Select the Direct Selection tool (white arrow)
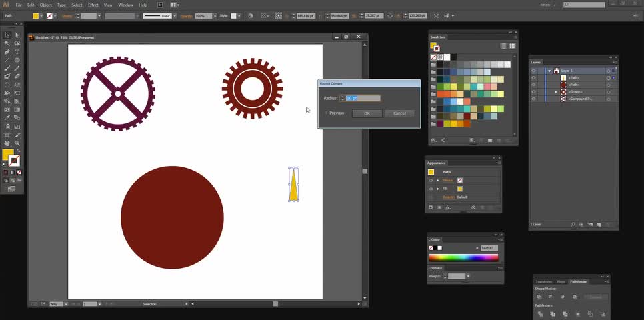The height and width of the screenshot is (320, 644). pos(17,35)
